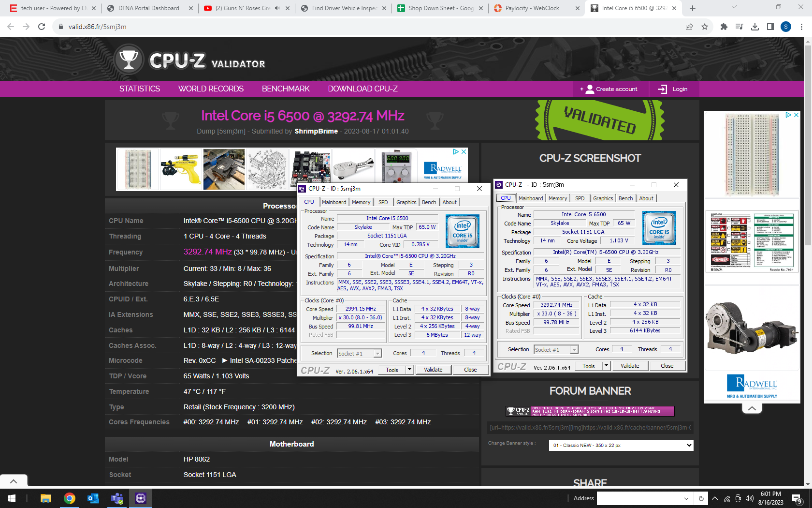Viewport: 812px width, 508px height.
Task: Open the browser extensions puzzle icon
Action: (724, 27)
